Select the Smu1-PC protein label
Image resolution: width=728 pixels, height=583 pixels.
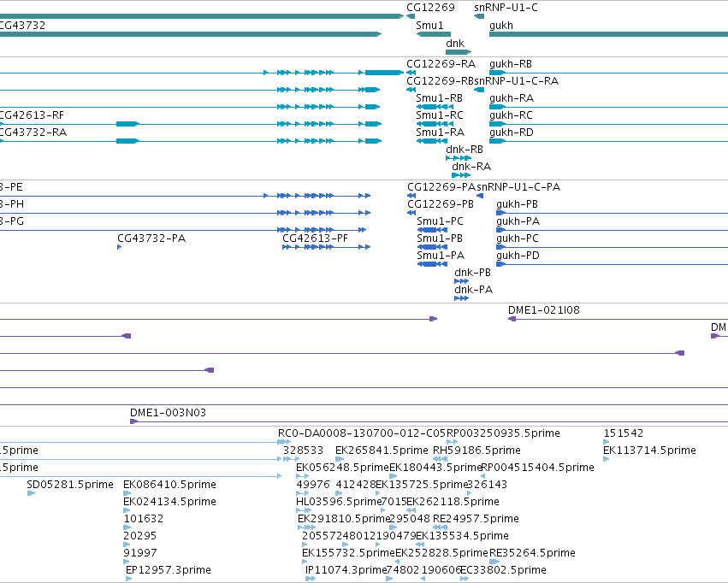tap(440, 221)
